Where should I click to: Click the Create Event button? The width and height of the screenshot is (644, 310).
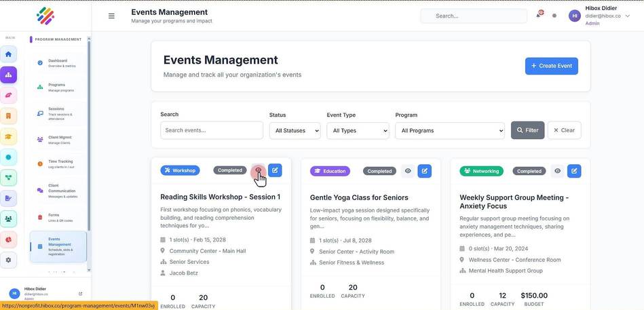pos(551,66)
